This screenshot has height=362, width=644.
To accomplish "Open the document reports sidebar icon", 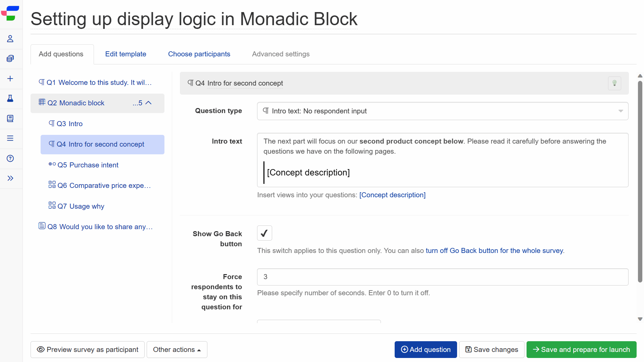I will (x=10, y=118).
